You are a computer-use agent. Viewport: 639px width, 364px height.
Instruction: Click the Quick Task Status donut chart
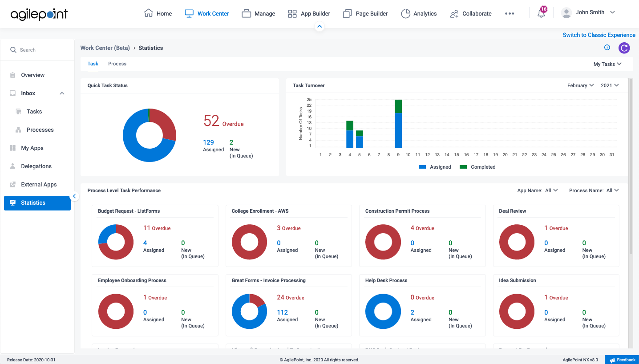pyautogui.click(x=150, y=135)
